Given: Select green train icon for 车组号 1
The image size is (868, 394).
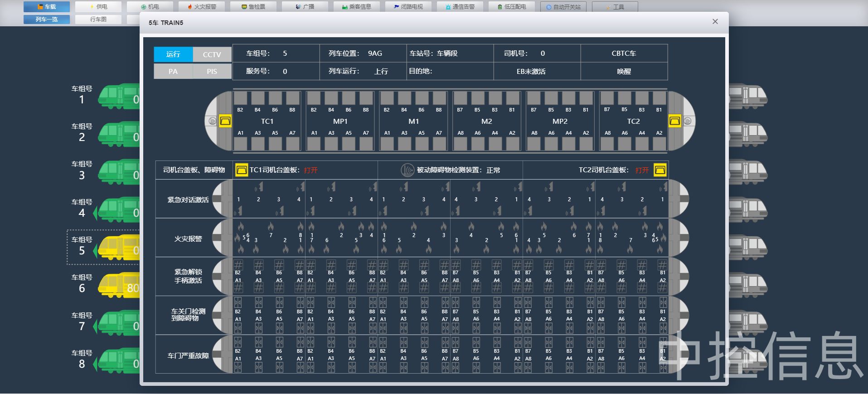Looking at the screenshot, I should pyautogui.click(x=119, y=97).
